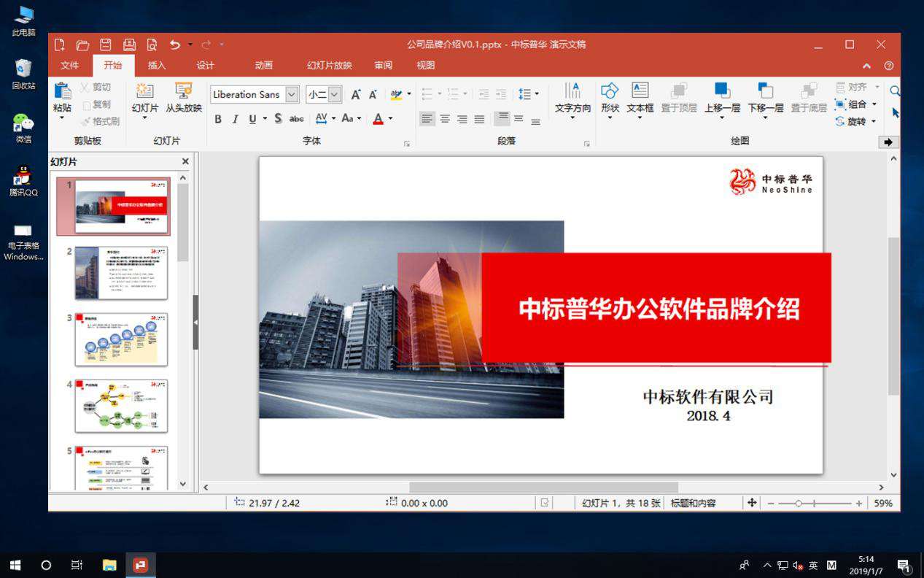Click the Open file folder icon
The width and height of the screenshot is (924, 578).
pyautogui.click(x=82, y=45)
